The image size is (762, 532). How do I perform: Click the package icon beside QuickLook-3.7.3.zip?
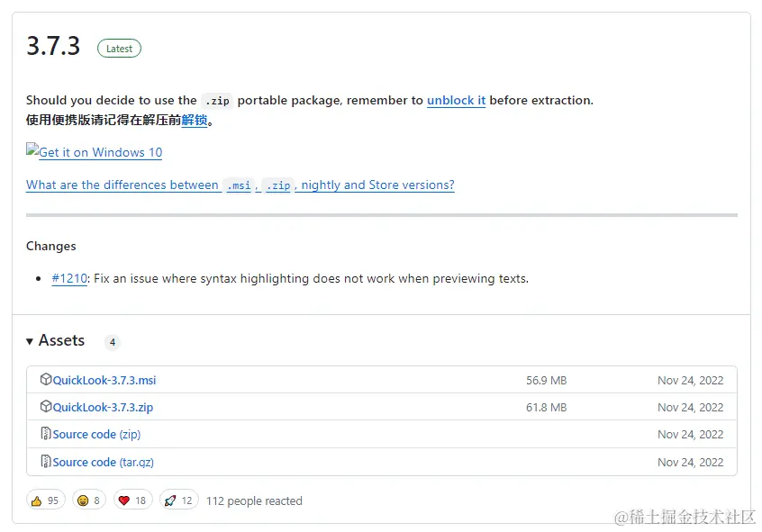46,407
